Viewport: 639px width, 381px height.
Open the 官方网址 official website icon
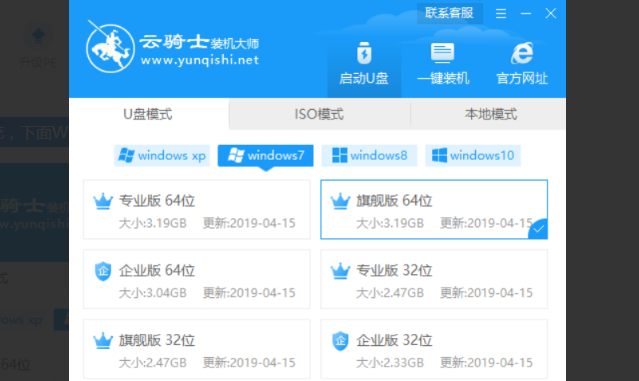pos(522,64)
